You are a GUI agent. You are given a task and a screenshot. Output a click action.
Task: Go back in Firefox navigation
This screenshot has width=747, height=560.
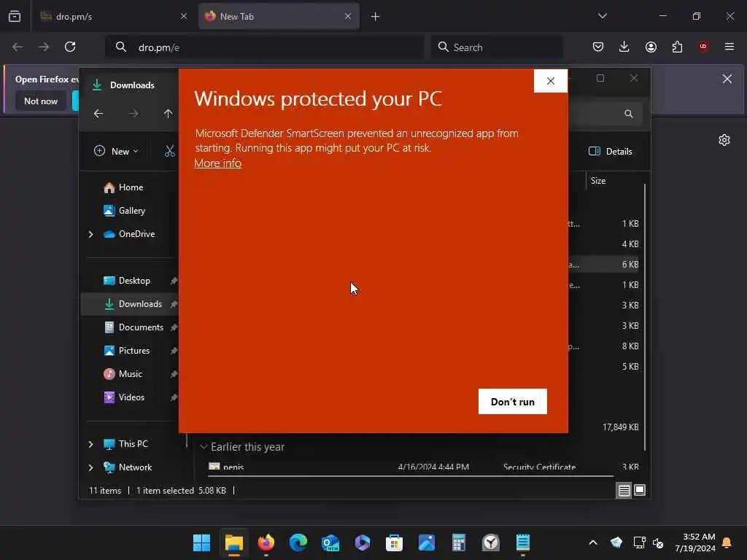tap(18, 47)
